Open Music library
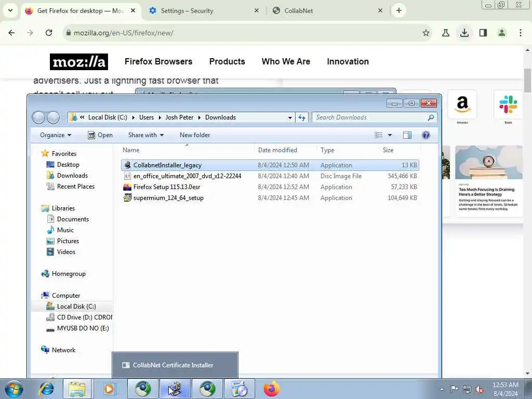The width and height of the screenshot is (532, 399). click(65, 230)
